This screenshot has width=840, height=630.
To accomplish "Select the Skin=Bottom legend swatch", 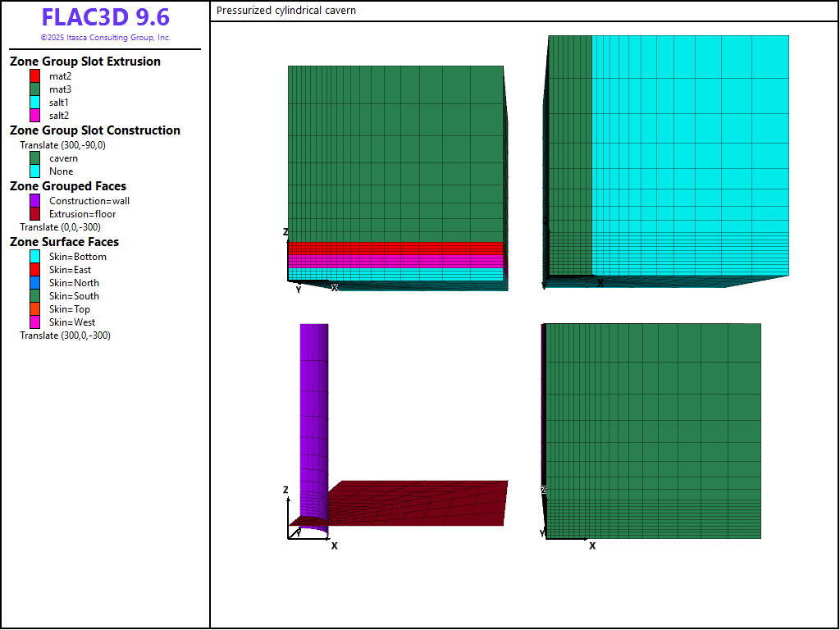I will (35, 257).
